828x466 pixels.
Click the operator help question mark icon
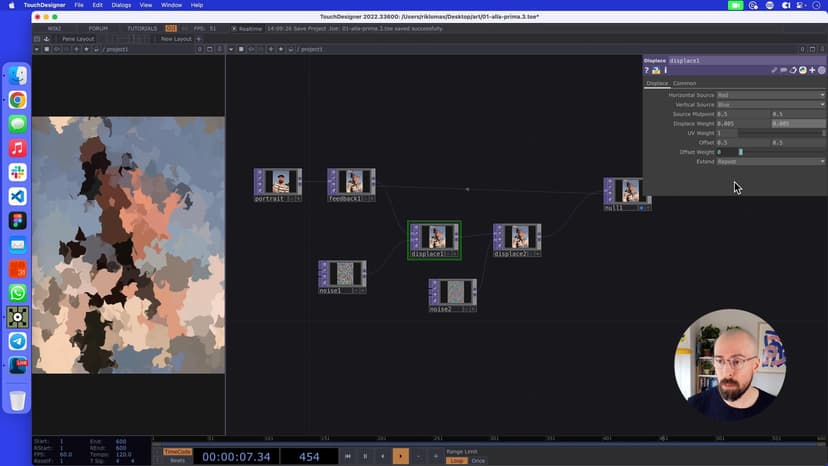[x=647, y=70]
